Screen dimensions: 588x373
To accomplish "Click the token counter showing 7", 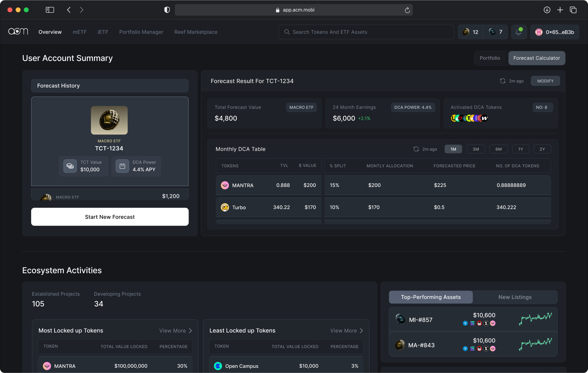I will click(x=495, y=32).
